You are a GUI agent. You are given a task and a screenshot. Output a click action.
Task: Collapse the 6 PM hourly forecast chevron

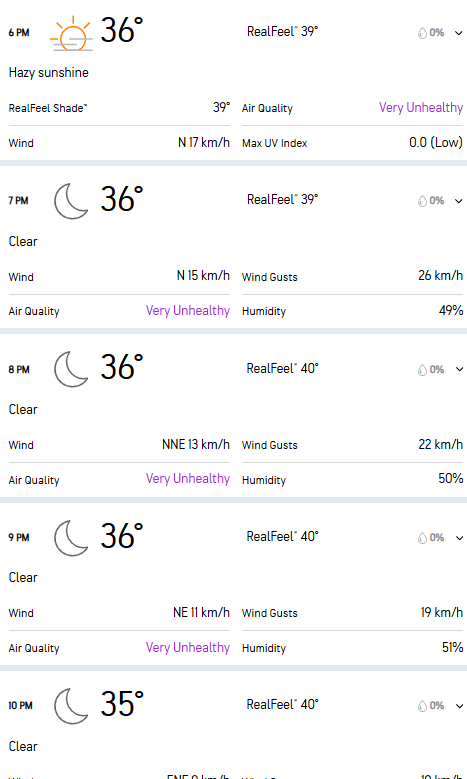(x=459, y=33)
